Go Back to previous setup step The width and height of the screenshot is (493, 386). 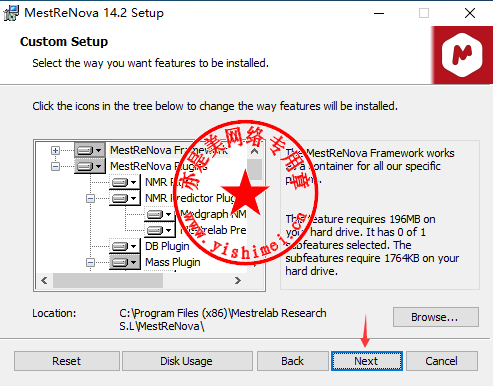[x=293, y=361]
